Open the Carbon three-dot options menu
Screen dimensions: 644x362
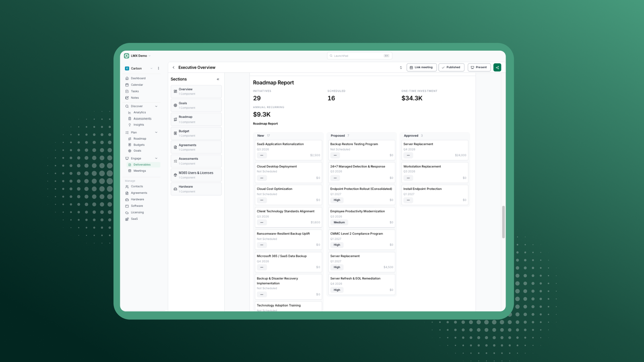(158, 68)
